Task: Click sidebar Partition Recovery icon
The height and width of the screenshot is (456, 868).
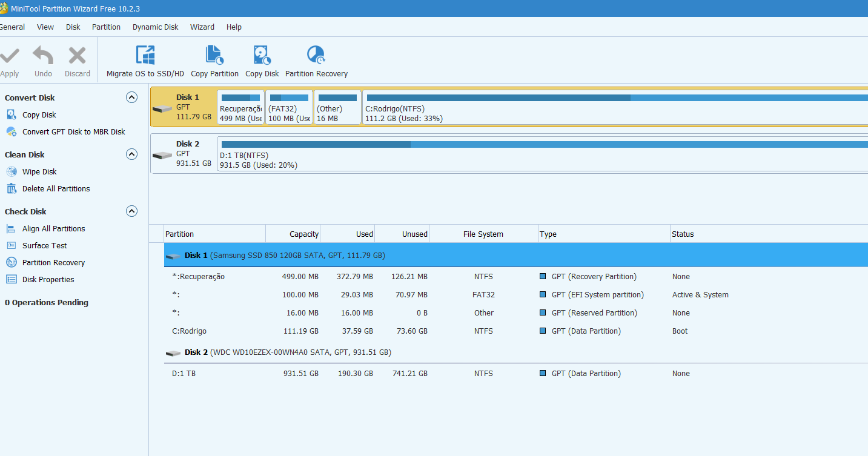Action: tap(12, 262)
